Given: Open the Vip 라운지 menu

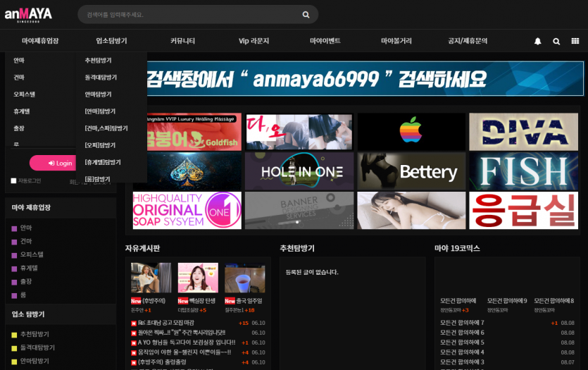Looking at the screenshot, I should tap(254, 41).
